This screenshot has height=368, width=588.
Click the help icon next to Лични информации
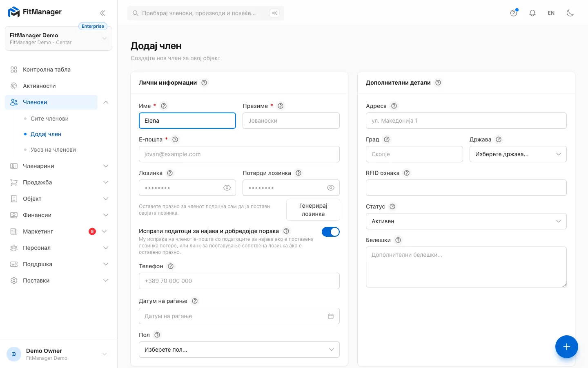point(204,83)
